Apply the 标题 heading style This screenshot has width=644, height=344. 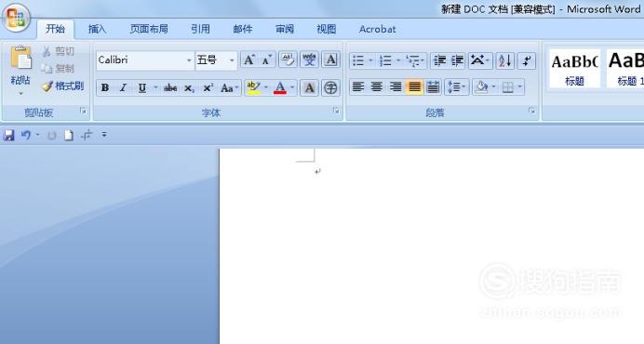click(574, 68)
